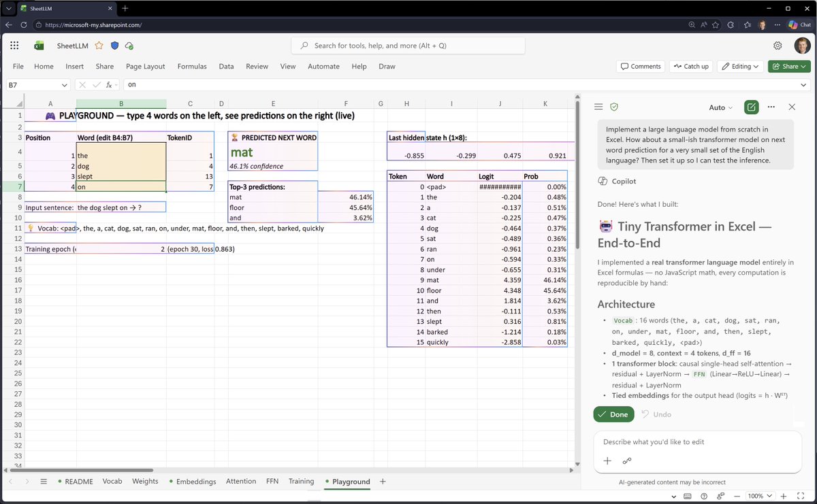Screen dimensions: 817x504
Task: Click the browser zoom magnifier icon
Action: pos(692,24)
